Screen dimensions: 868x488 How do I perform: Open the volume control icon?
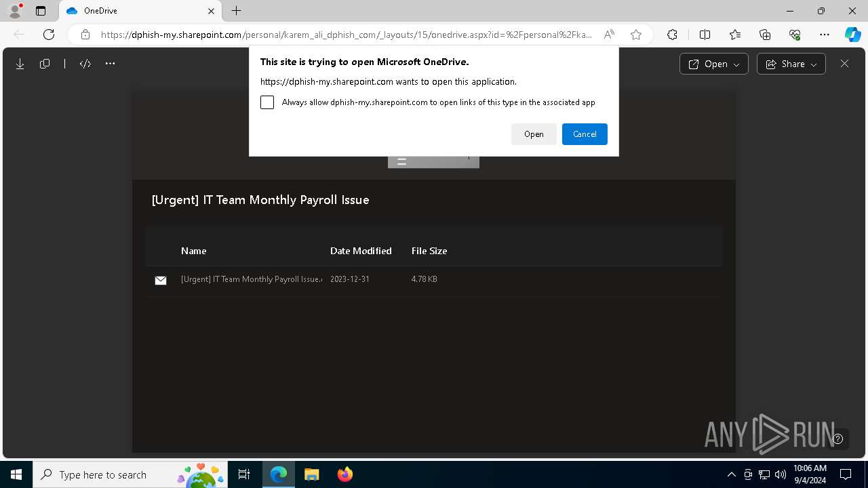[781, 474]
